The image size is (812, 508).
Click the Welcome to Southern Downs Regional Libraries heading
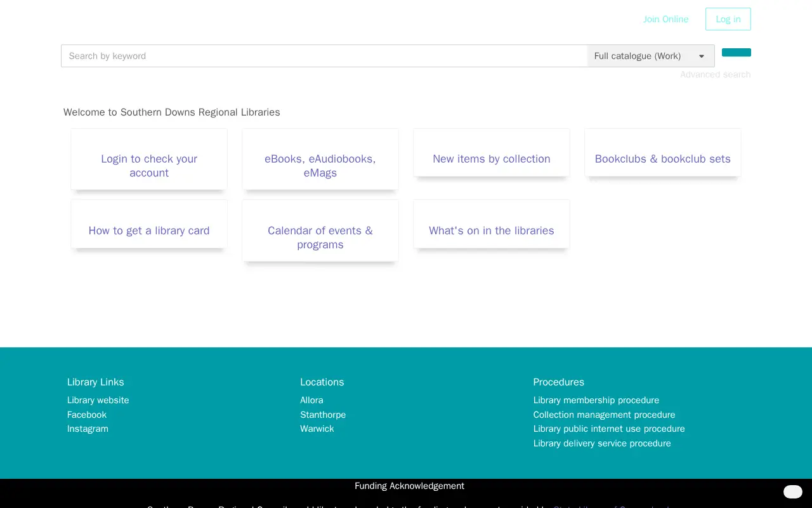(172, 112)
